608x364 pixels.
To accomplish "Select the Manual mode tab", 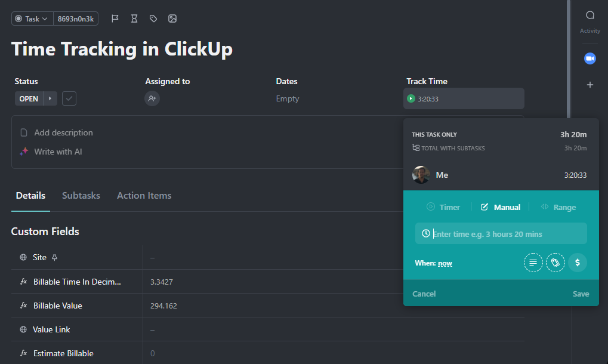I will (x=501, y=208).
